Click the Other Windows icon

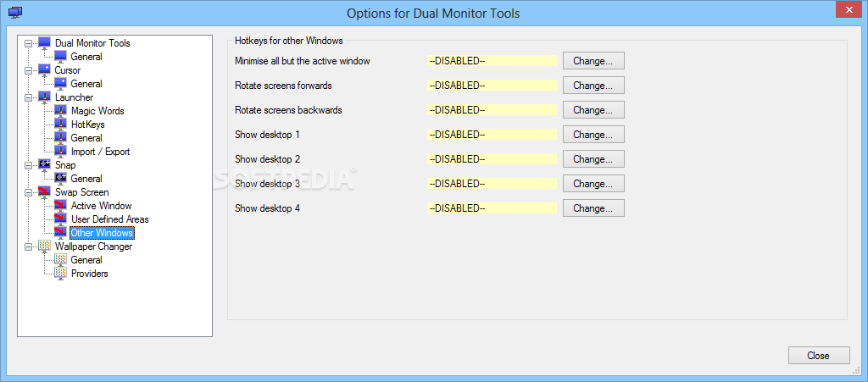60,233
